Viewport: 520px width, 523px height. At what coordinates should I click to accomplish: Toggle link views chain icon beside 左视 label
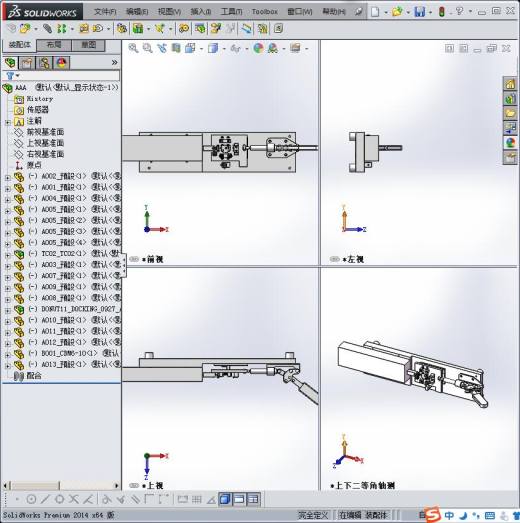coord(335,259)
